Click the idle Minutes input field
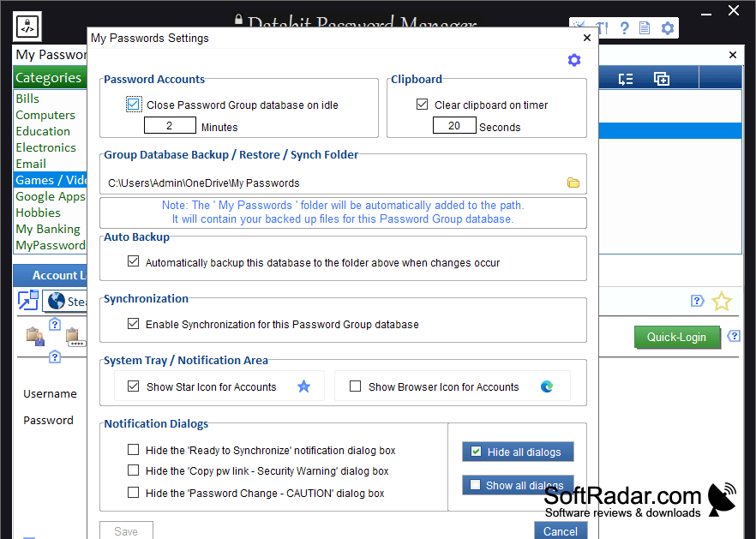 (x=170, y=125)
